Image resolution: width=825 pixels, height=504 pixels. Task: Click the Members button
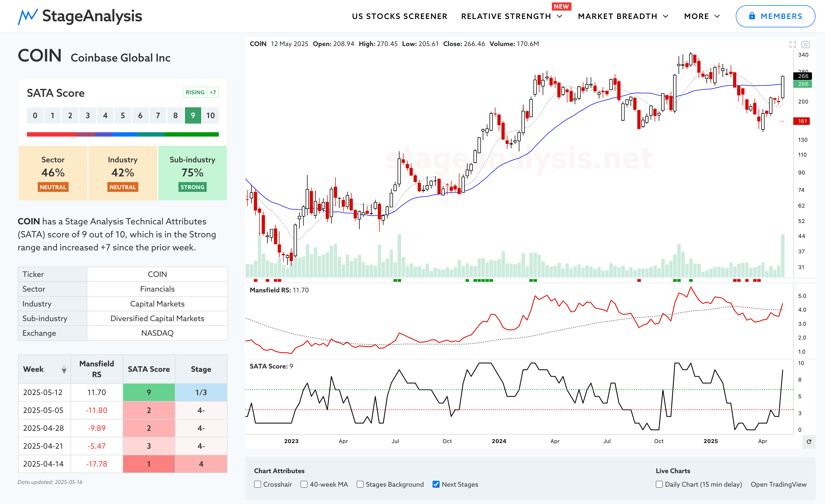coord(775,16)
